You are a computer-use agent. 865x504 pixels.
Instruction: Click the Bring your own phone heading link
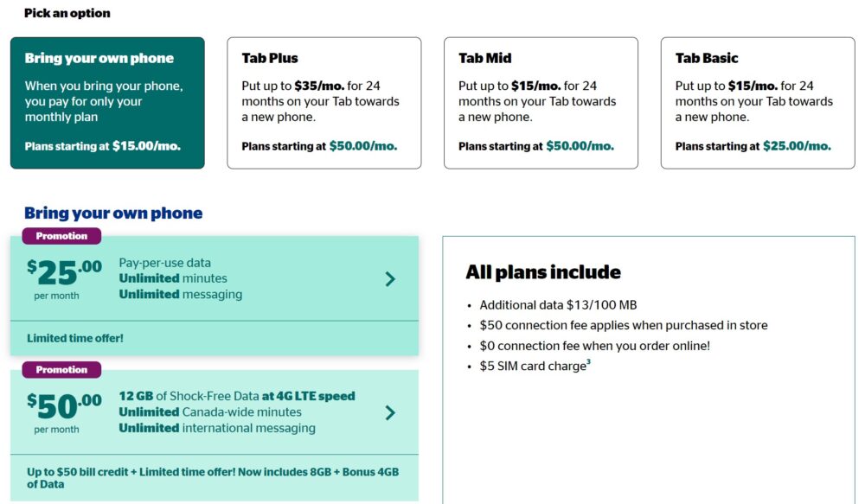click(112, 213)
